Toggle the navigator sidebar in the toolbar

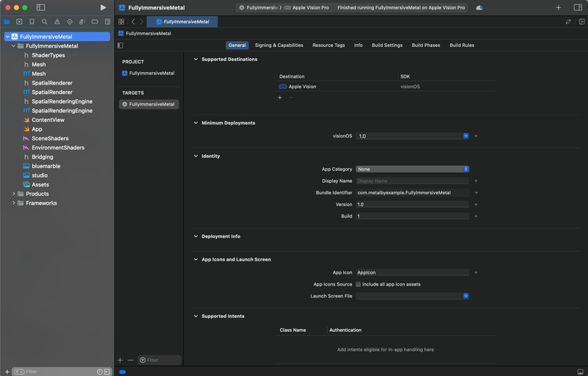tap(41, 7)
